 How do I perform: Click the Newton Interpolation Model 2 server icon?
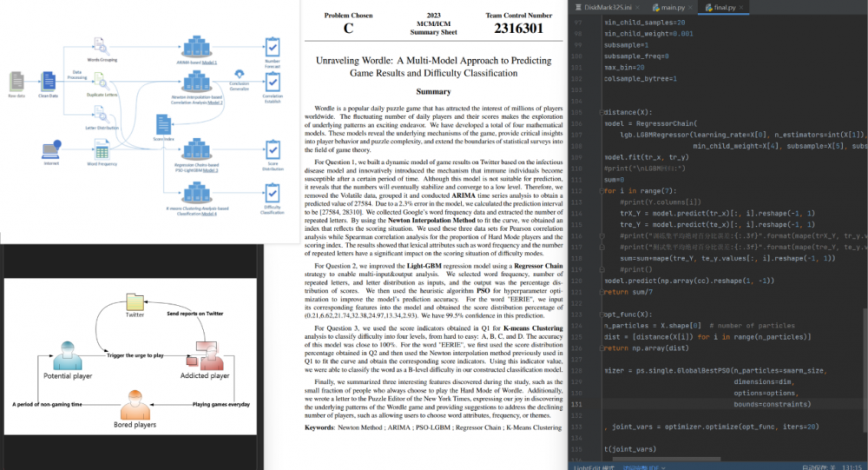pos(196,82)
